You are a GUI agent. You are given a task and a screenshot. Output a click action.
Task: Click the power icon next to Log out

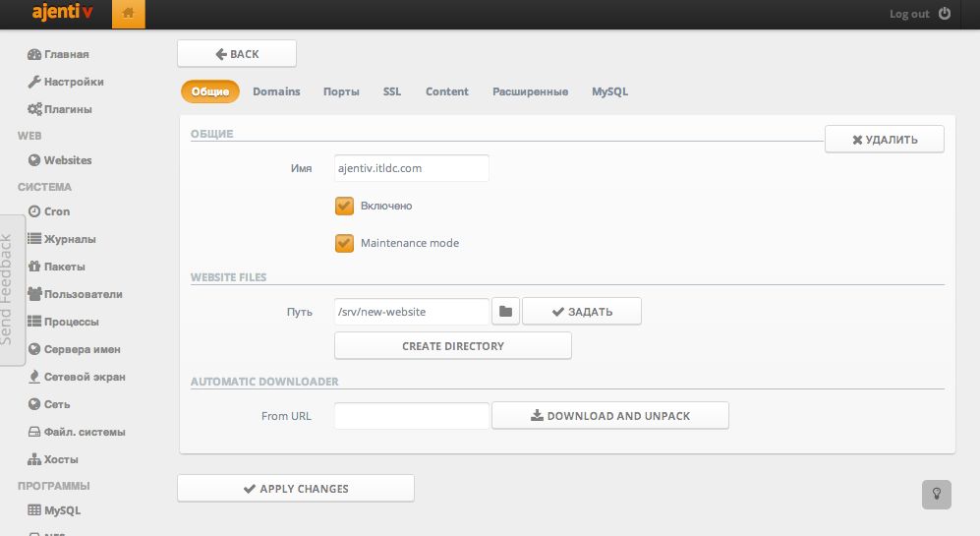tap(945, 13)
